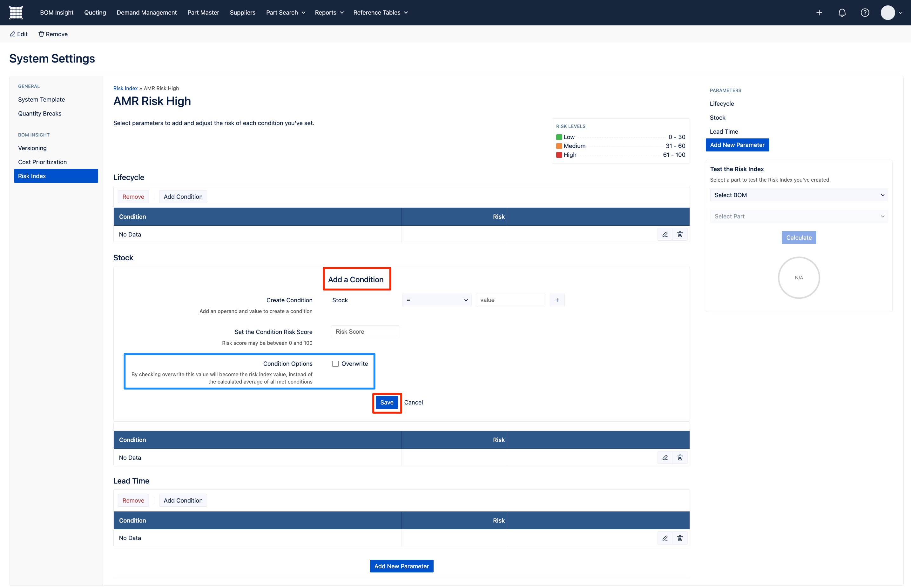Add another operand with plus button

557,300
